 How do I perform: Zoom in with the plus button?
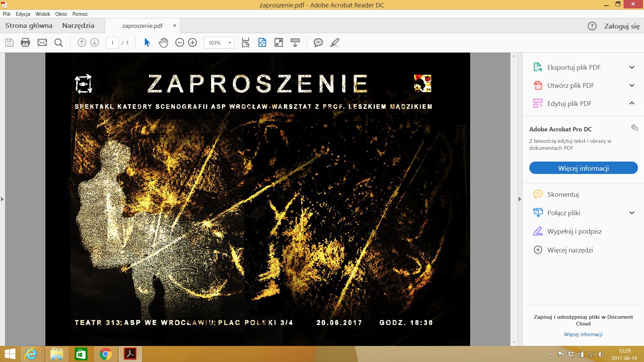pos(193,43)
